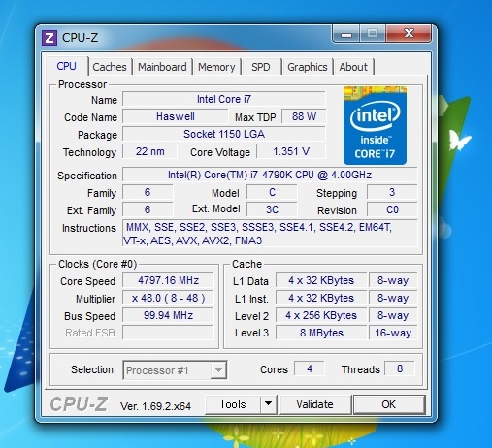
Task: Click the L1 Inst. 4 x 32 KBytes value
Action: [x=321, y=298]
